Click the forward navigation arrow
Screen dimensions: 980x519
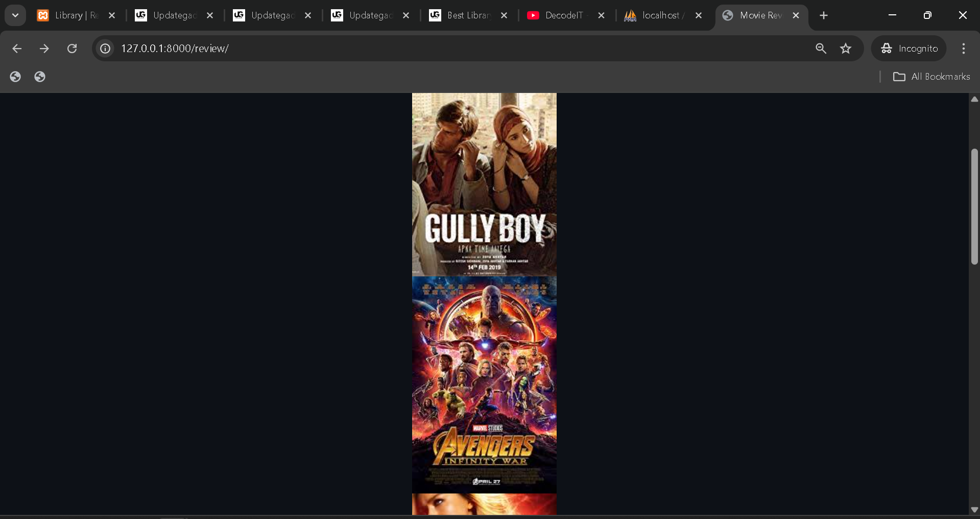[44, 49]
